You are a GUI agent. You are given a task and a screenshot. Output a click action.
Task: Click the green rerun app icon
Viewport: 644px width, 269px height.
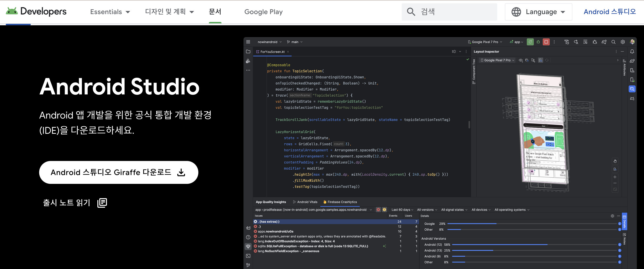click(x=530, y=42)
